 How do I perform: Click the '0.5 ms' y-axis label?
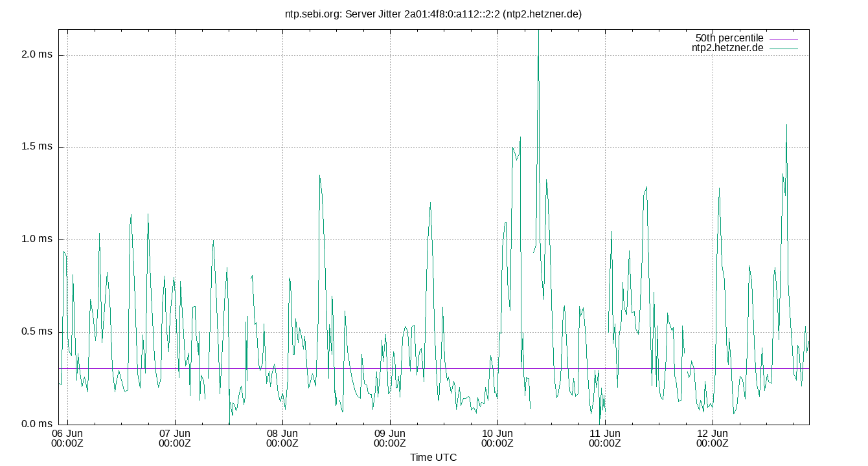[37, 332]
